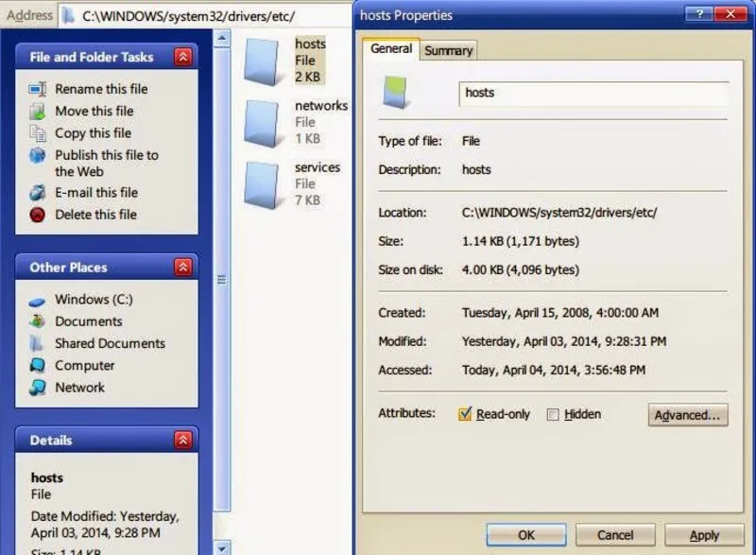The image size is (756, 555).
Task: Collapse the Other Places panel
Action: click(x=183, y=268)
